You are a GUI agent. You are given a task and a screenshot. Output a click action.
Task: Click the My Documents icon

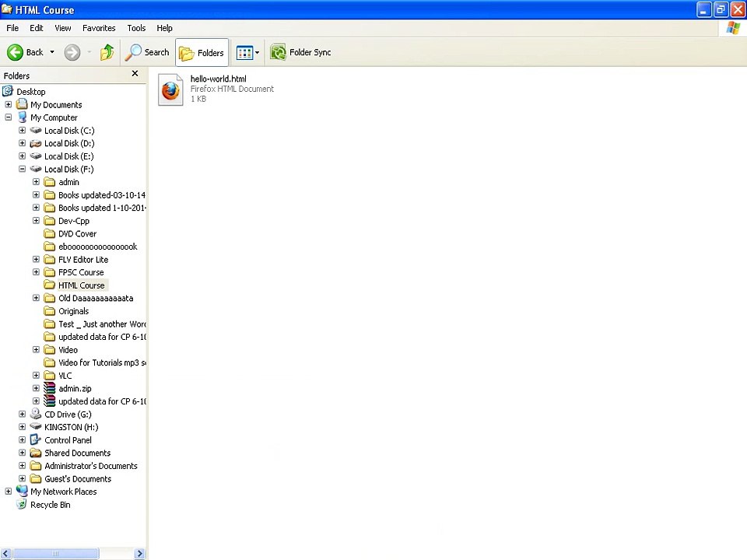(x=22, y=104)
